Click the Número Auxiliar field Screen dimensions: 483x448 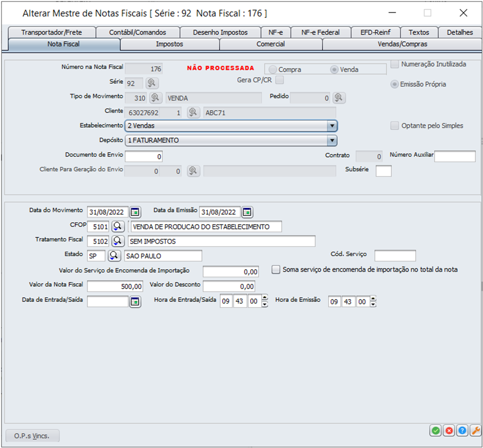[455, 156]
